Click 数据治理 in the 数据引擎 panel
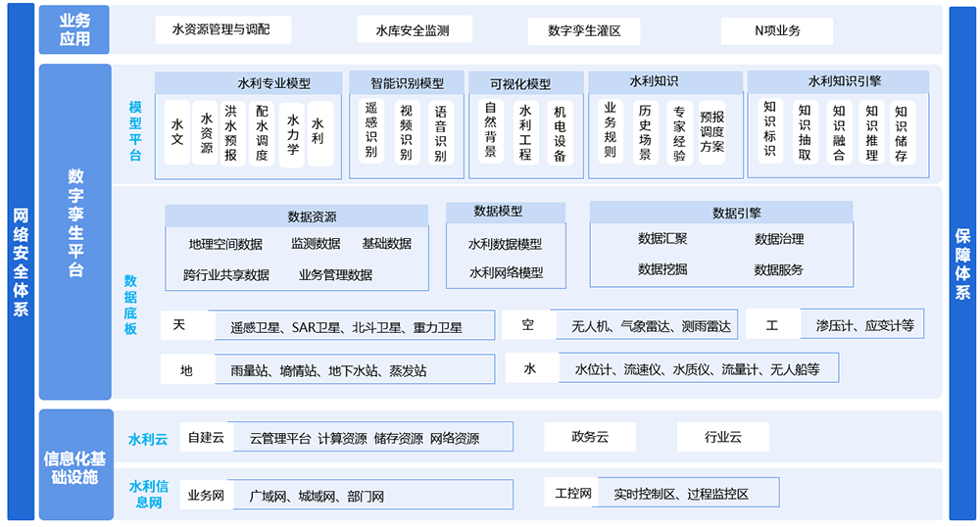Image resolution: width=980 pixels, height=527 pixels. (x=779, y=238)
